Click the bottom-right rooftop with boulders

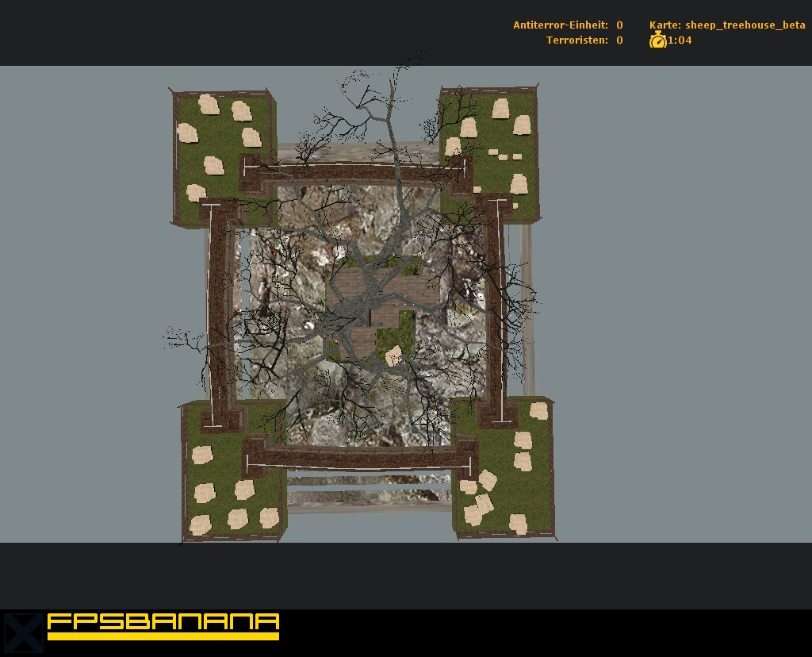click(507, 476)
